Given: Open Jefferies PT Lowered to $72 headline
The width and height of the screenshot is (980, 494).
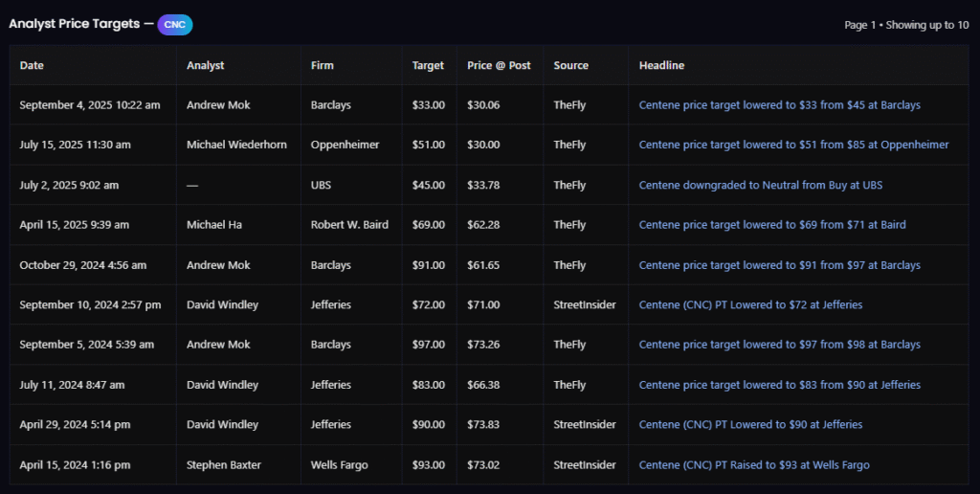Looking at the screenshot, I should pos(750,304).
